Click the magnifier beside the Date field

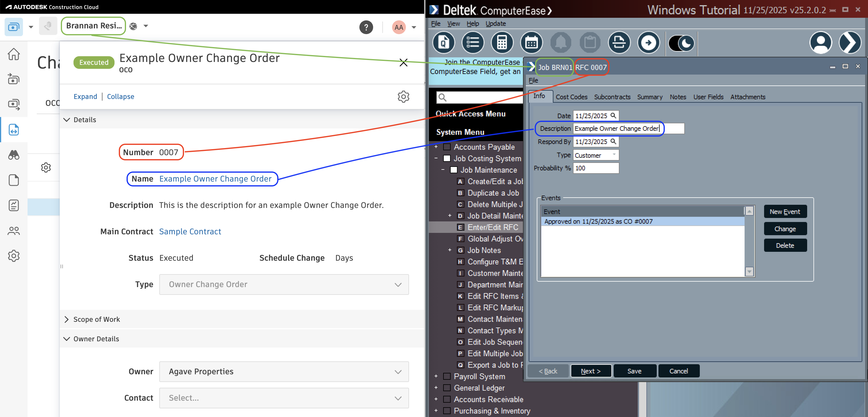(x=614, y=116)
